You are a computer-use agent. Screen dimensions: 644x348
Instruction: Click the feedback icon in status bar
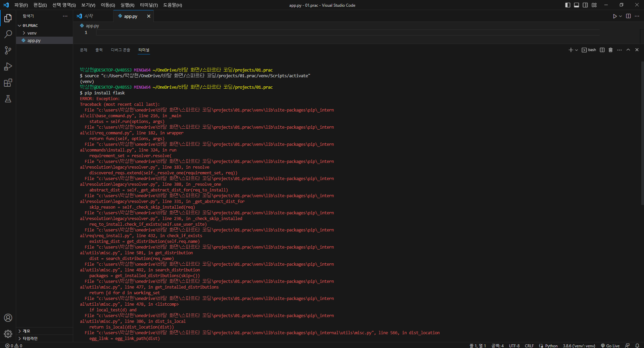[627, 346]
